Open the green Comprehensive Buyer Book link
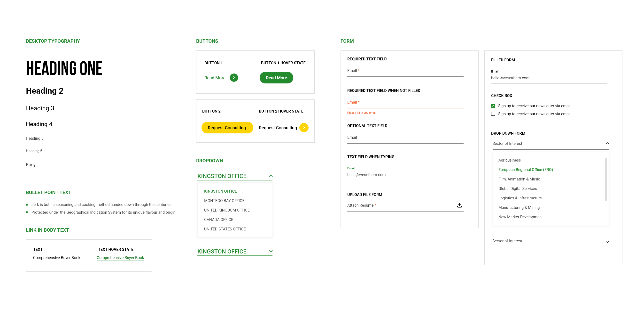Viewport: 644px width, 318px height. (120, 258)
